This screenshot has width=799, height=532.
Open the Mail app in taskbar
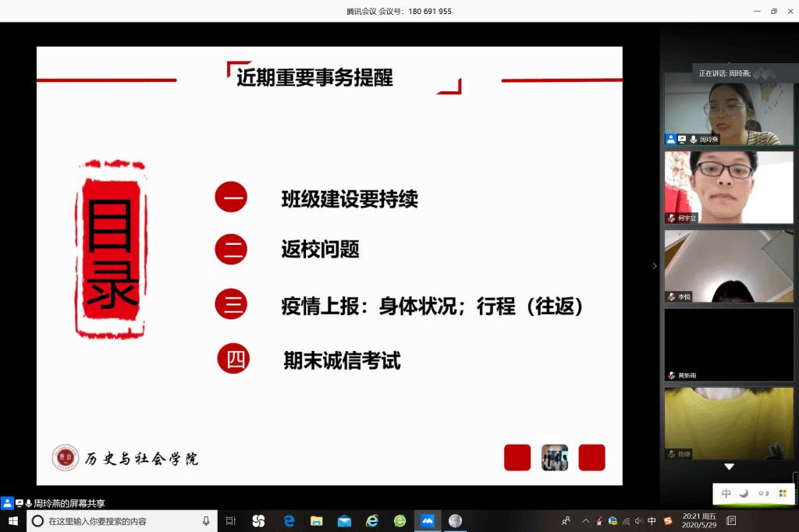(344, 521)
